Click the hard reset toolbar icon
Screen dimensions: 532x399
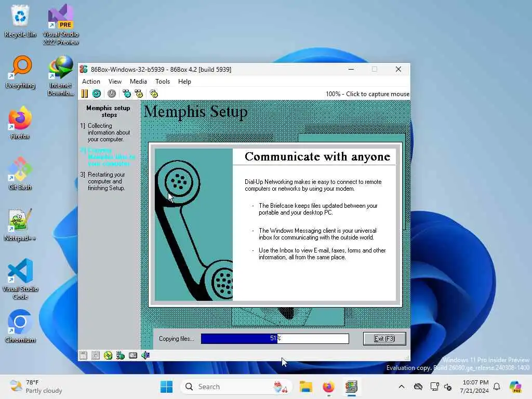pos(97,94)
